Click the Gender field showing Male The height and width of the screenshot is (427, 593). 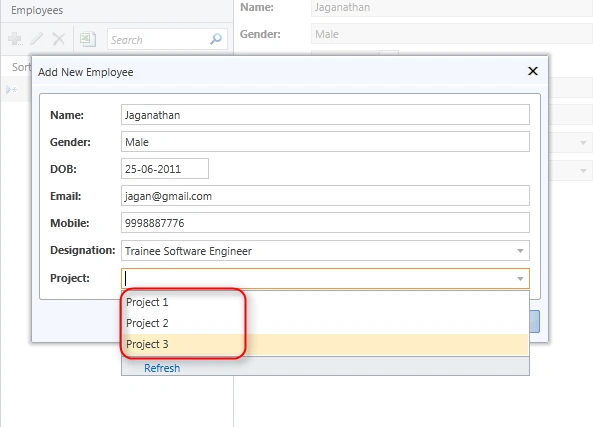325,142
